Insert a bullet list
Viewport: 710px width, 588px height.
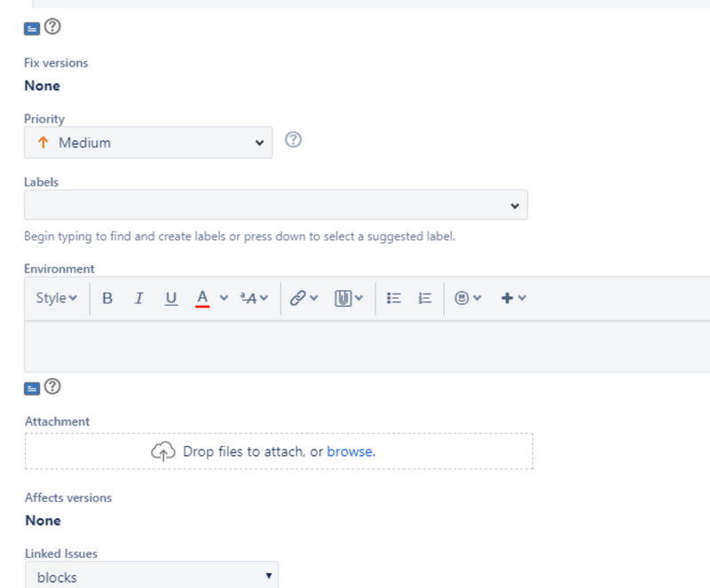[395, 299]
